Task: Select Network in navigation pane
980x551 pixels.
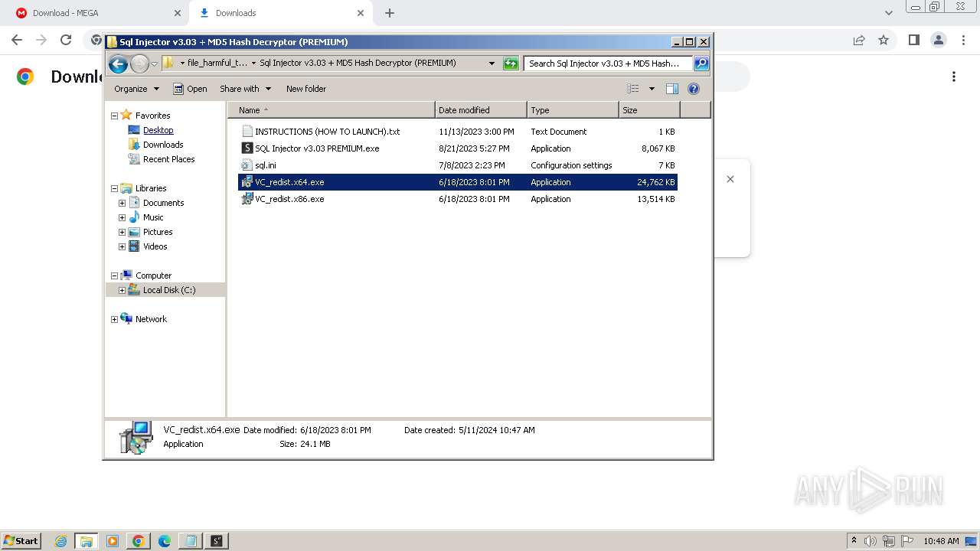Action: point(151,319)
